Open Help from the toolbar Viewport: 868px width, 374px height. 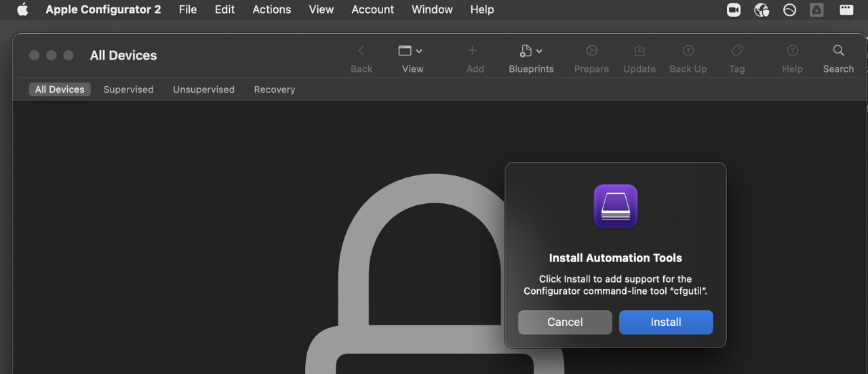[792, 51]
